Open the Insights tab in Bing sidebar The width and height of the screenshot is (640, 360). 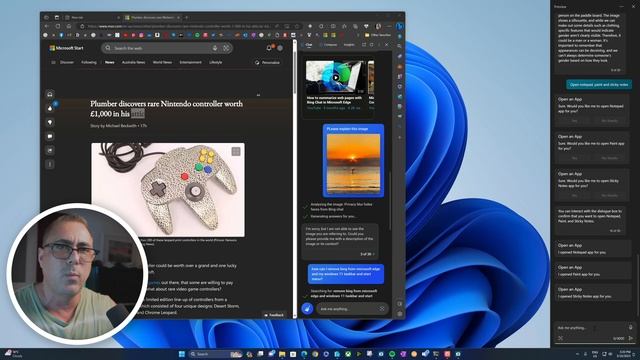(x=349, y=44)
